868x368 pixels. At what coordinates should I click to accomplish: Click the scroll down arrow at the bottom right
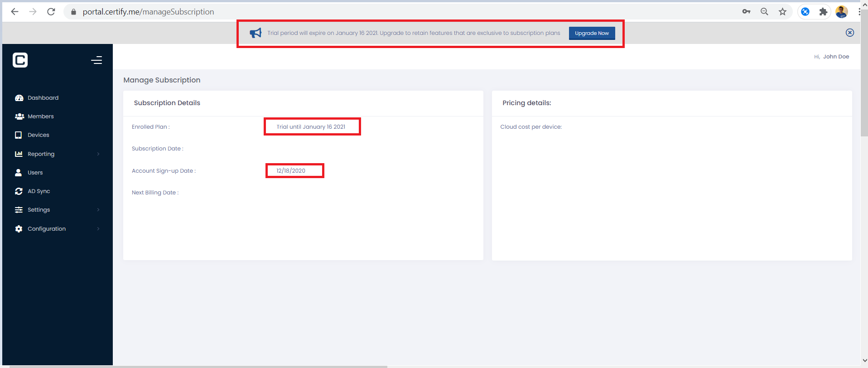point(864,361)
